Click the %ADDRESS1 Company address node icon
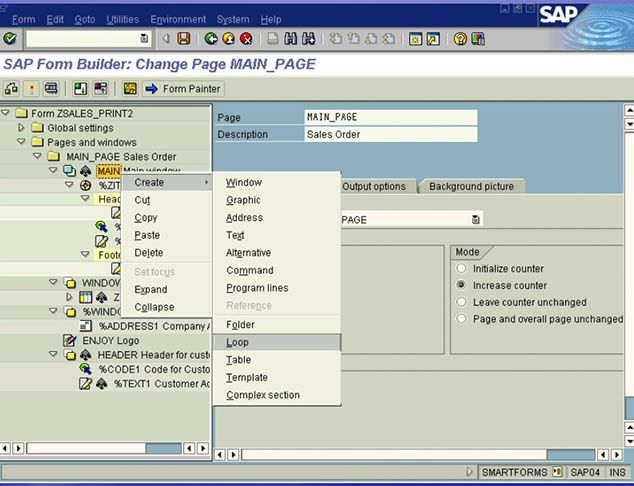This screenshot has width=634, height=486. pos(85,326)
